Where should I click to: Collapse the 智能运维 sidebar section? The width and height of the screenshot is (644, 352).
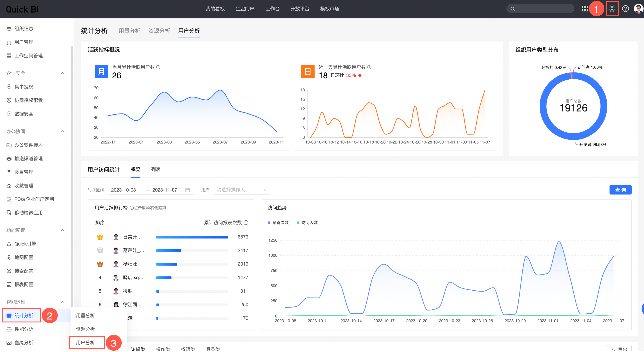click(x=63, y=302)
